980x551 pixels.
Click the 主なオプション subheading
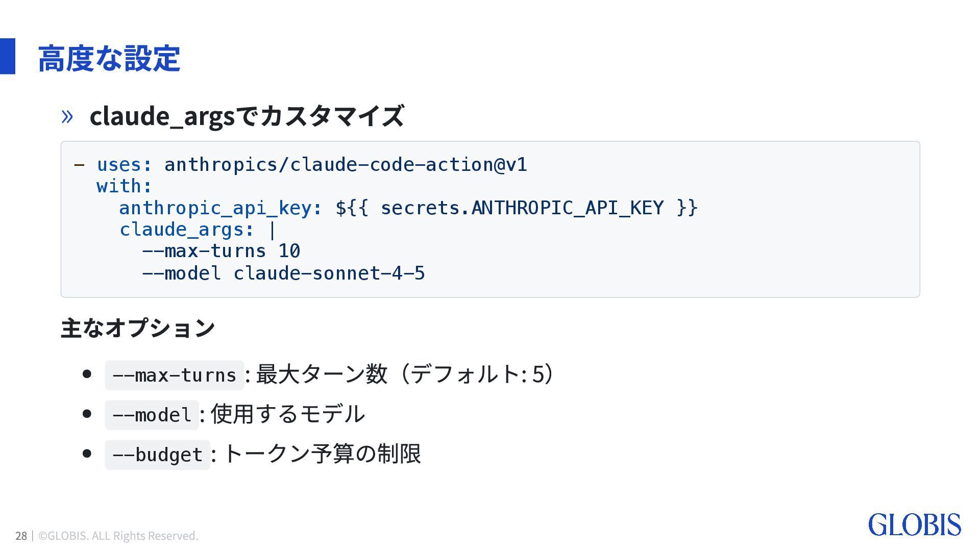coord(138,328)
